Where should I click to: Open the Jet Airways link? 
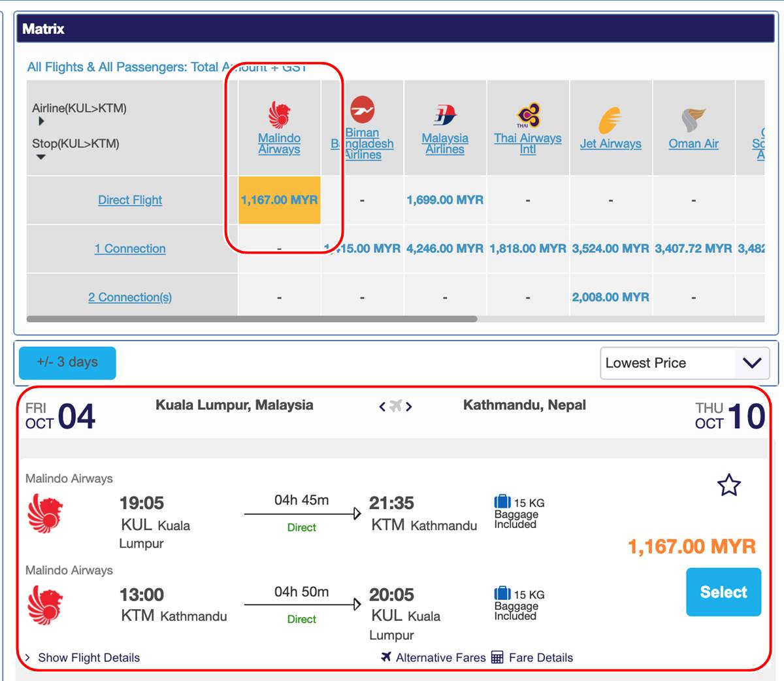coord(610,144)
